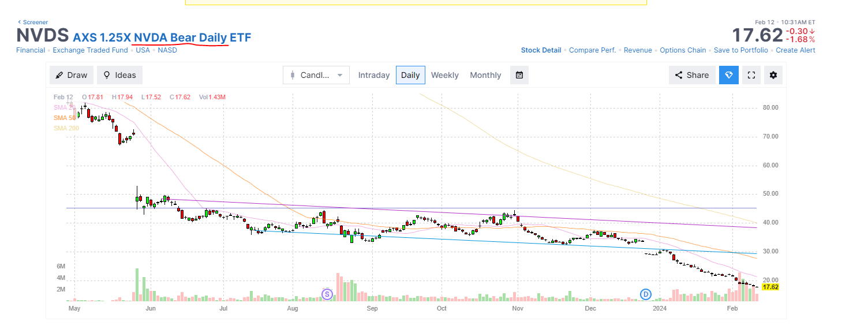Open the calendar date range picker

click(x=519, y=75)
